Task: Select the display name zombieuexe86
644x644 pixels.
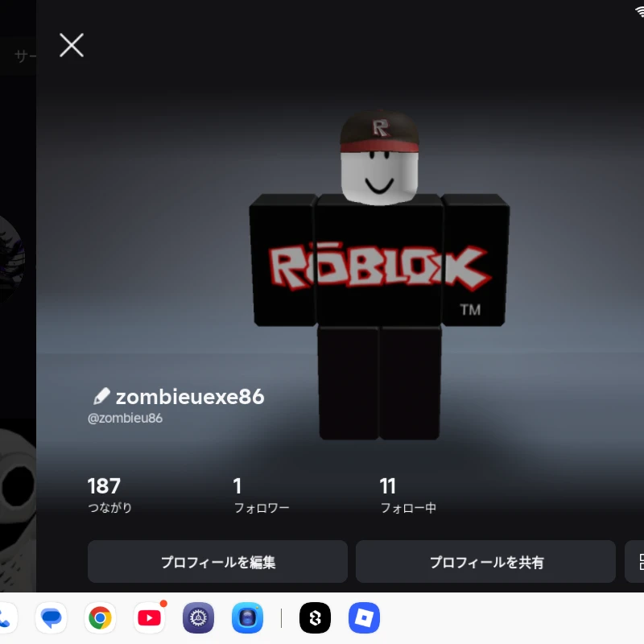Action: click(190, 397)
